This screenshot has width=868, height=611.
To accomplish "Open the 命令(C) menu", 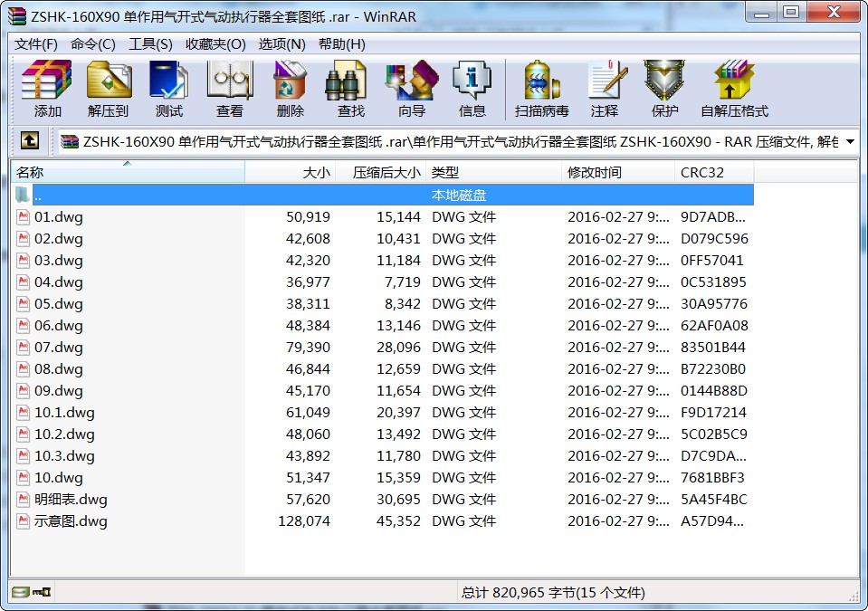I will pyautogui.click(x=93, y=44).
